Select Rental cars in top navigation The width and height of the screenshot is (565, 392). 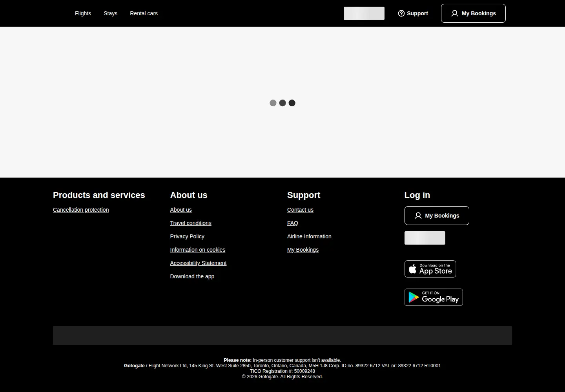click(x=144, y=13)
